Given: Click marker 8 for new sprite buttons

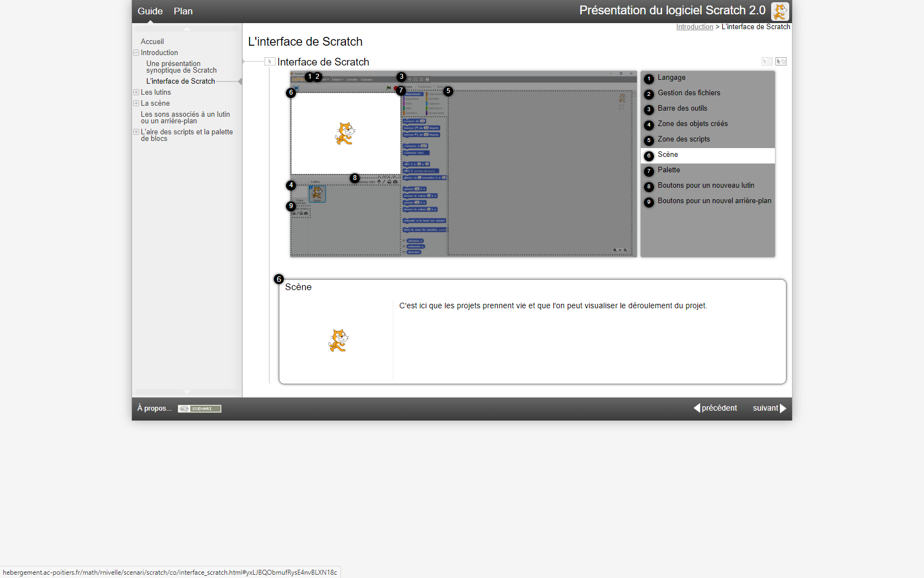Looking at the screenshot, I should (x=355, y=178).
